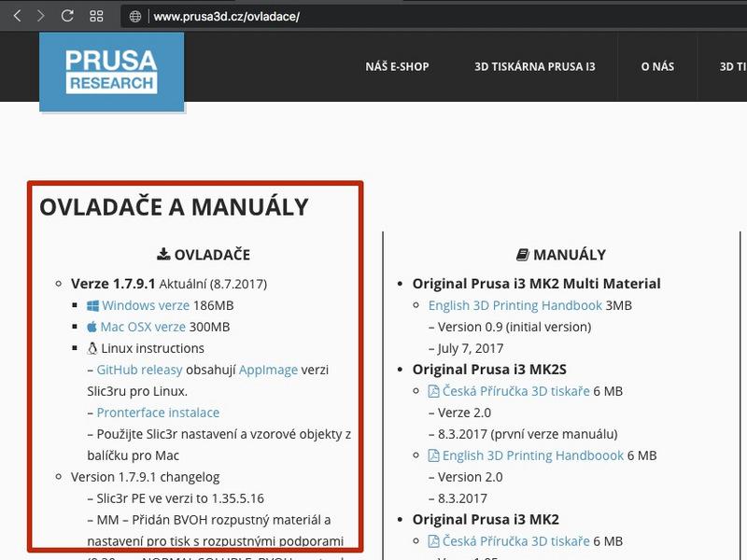Go back with the browser back arrow
The image size is (747, 560).
(x=17, y=16)
